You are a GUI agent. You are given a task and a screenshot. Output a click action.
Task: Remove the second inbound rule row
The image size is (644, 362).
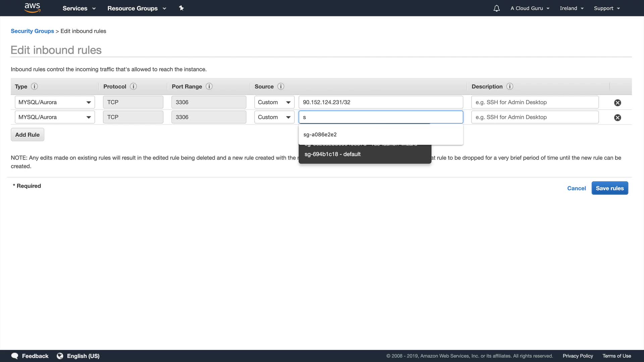pyautogui.click(x=617, y=117)
